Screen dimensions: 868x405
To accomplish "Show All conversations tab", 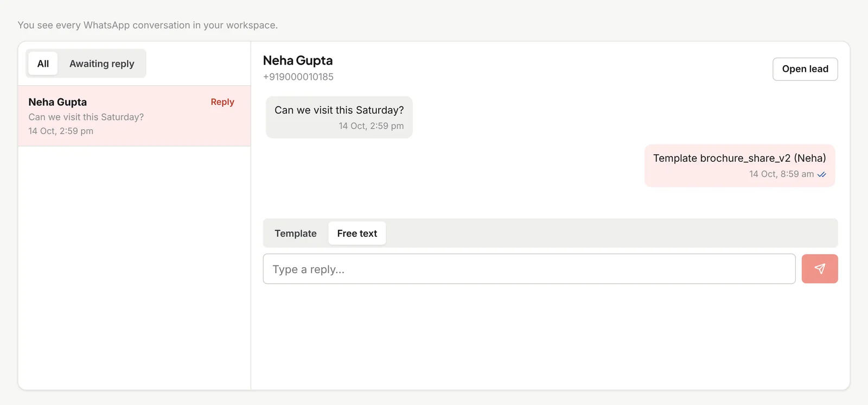I will 43,64.
